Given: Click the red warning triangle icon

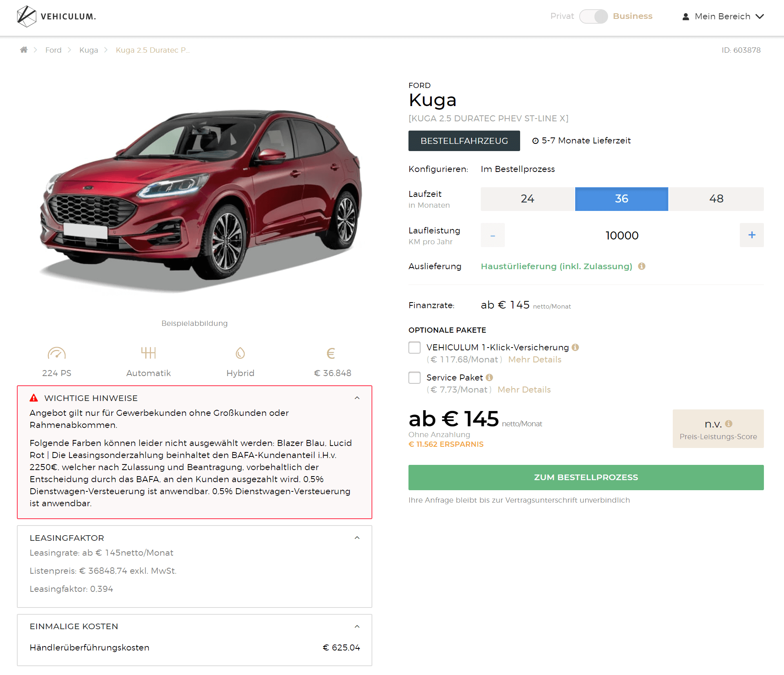Looking at the screenshot, I should (x=34, y=398).
